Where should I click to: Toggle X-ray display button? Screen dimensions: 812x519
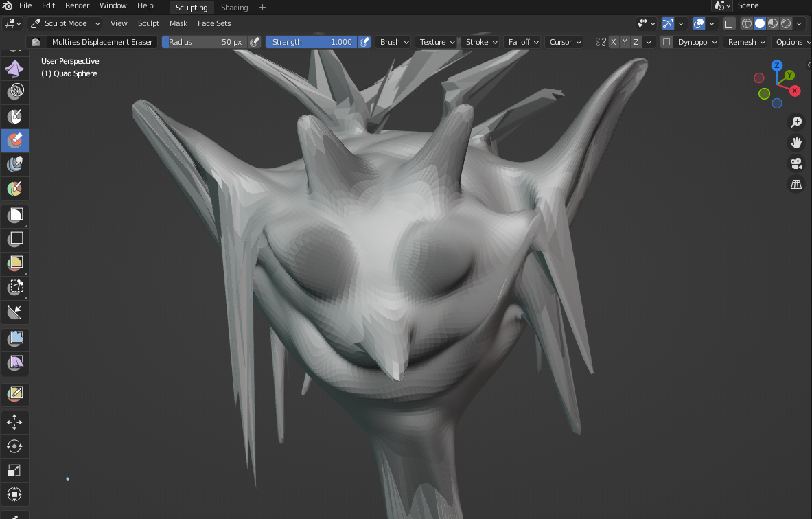click(x=729, y=23)
